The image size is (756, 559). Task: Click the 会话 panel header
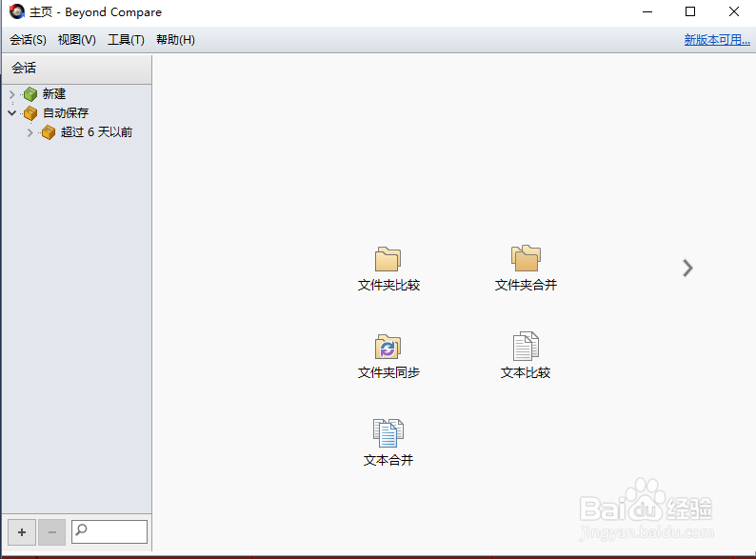pyautogui.click(x=77, y=68)
